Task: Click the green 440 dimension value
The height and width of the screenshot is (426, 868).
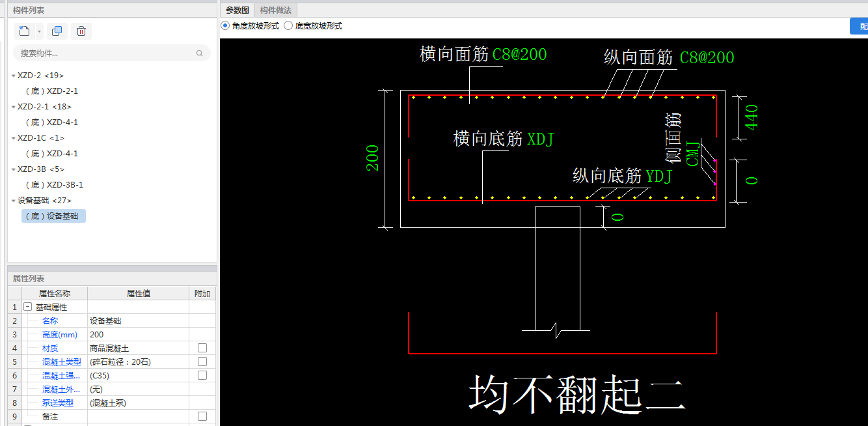Action: pos(752,117)
